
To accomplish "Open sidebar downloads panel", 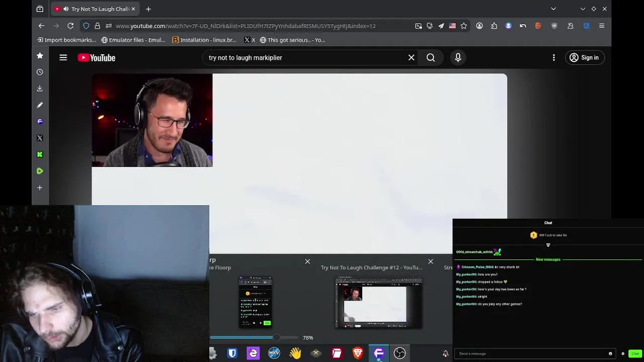I will pos(40,88).
